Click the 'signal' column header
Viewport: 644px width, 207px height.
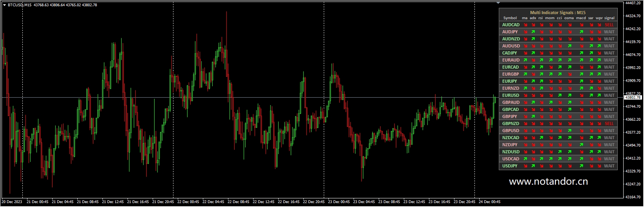click(x=609, y=18)
